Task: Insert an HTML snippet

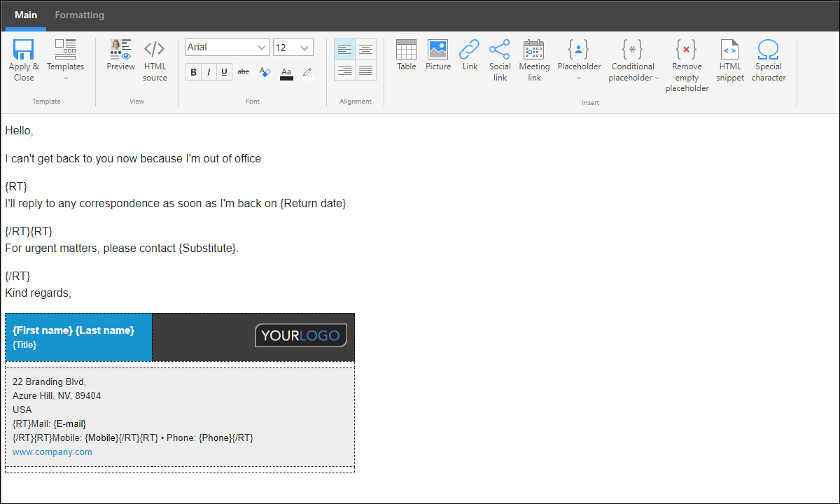Action: tap(730, 60)
